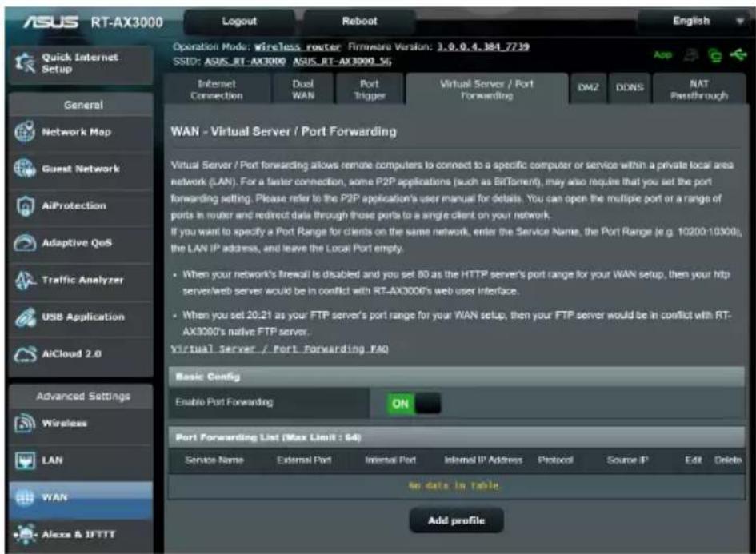Click the USB Application icon
This screenshot has height=554, width=756.
coord(25,317)
